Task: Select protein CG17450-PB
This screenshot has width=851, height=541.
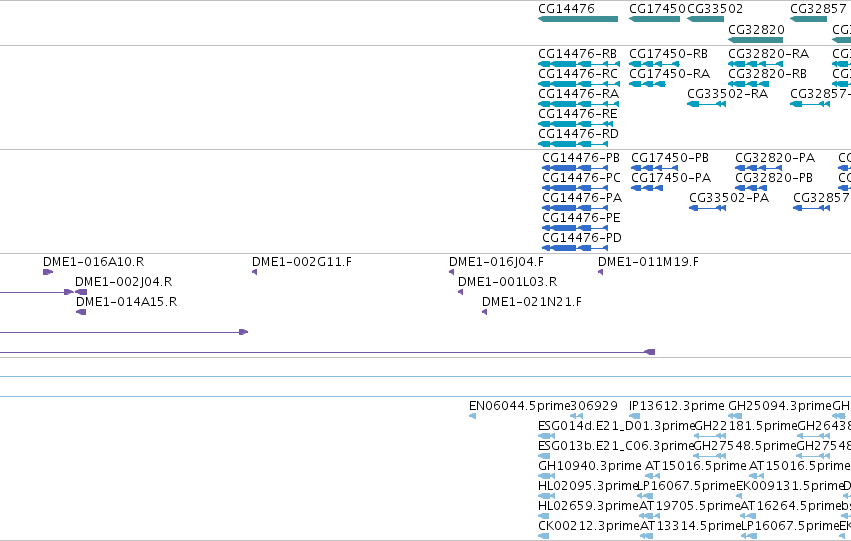Action: (x=670, y=158)
